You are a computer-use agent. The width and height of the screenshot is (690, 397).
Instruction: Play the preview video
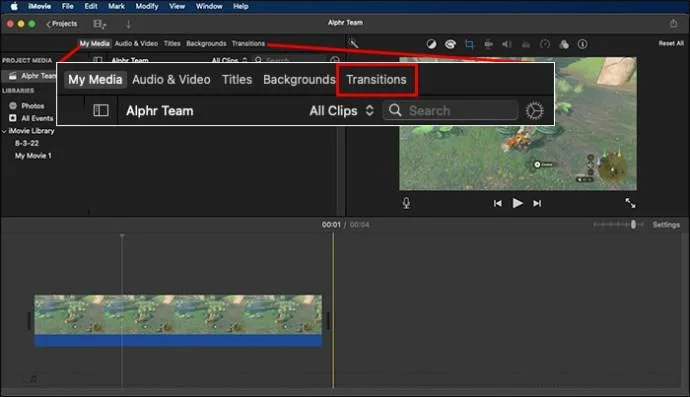pos(518,203)
